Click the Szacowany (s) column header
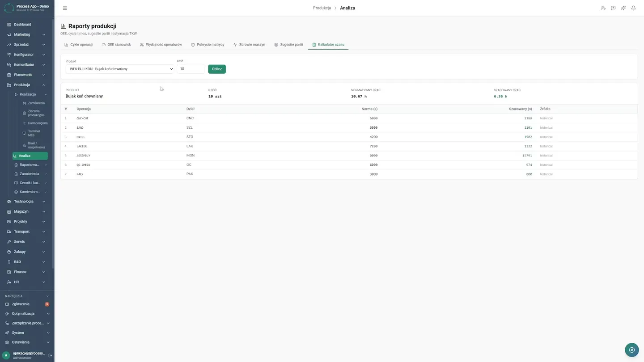Viewport: 644px width, 362px height. 521,109
